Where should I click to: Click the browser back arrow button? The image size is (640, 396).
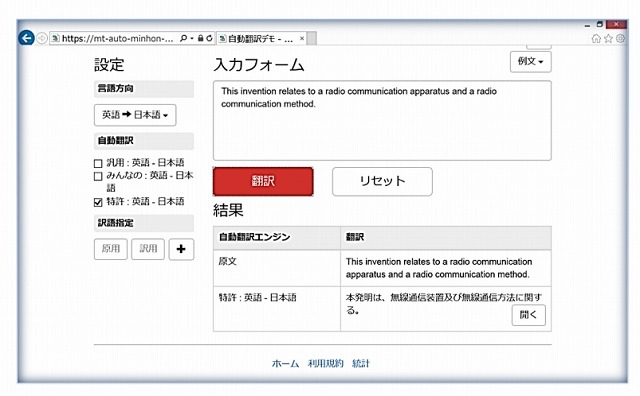pyautogui.click(x=27, y=38)
